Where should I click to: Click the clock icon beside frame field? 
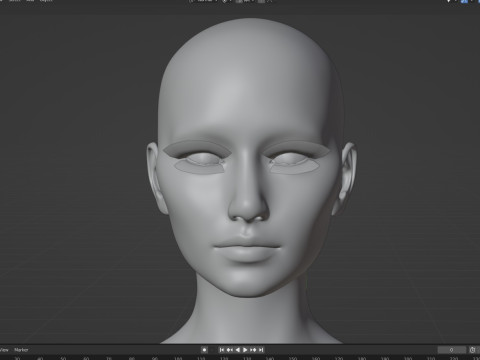[x=472, y=350]
